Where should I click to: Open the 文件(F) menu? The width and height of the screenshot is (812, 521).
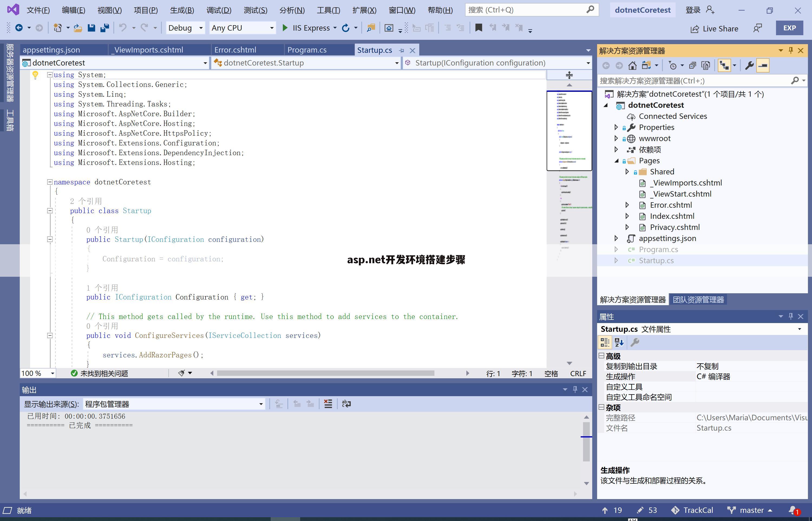(38, 10)
